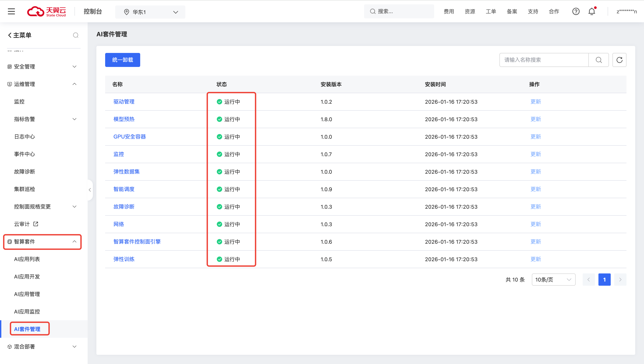Open the 10条/页 page size dropdown
The image size is (644, 364).
coord(553,280)
